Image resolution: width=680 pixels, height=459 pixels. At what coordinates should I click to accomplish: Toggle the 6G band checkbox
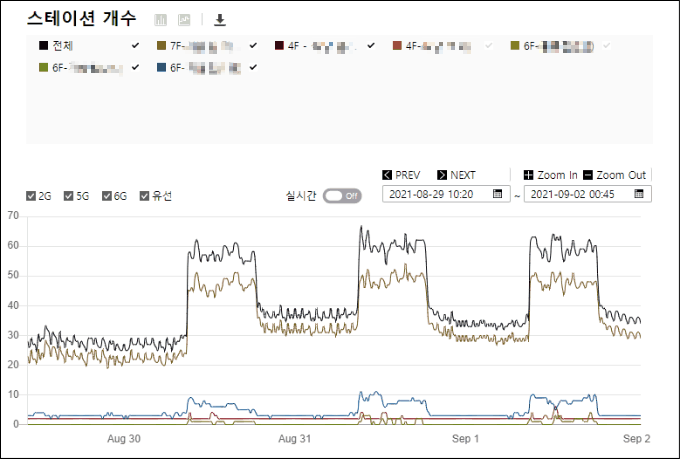coord(107,196)
